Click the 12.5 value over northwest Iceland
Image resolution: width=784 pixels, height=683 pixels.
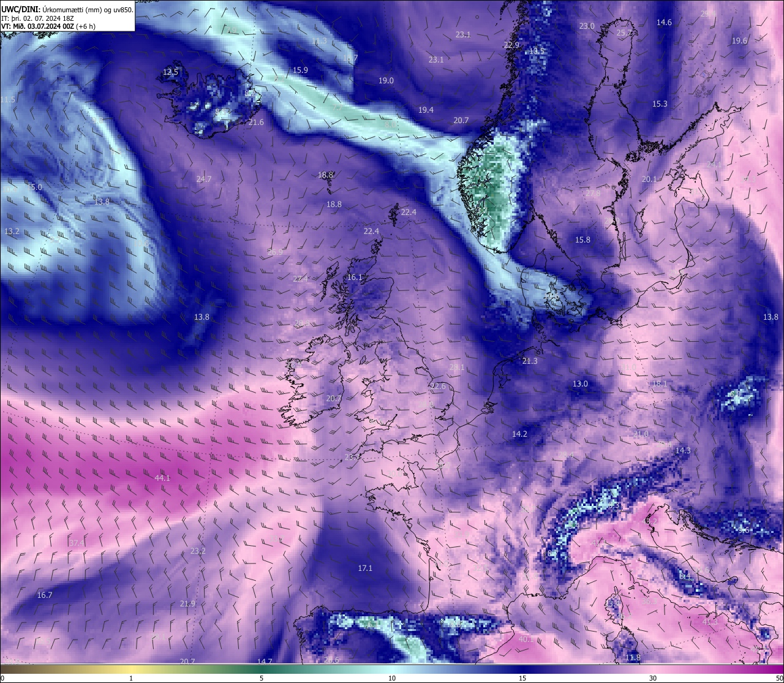tap(170, 72)
